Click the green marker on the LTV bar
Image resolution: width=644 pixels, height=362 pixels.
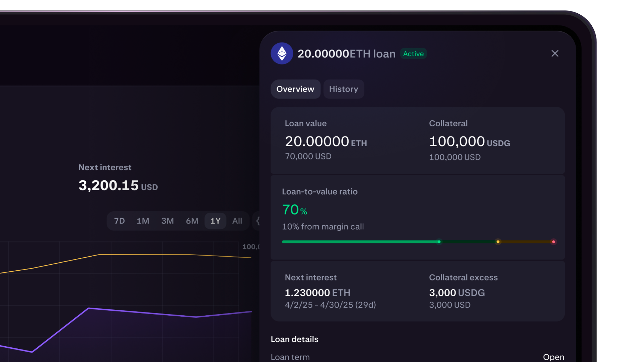[439, 241]
